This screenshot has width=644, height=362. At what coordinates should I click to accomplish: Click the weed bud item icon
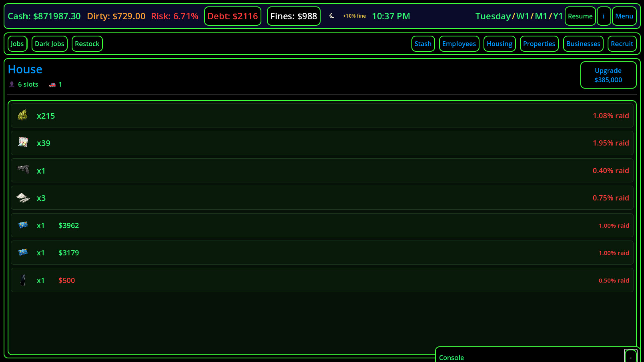pos(23,115)
